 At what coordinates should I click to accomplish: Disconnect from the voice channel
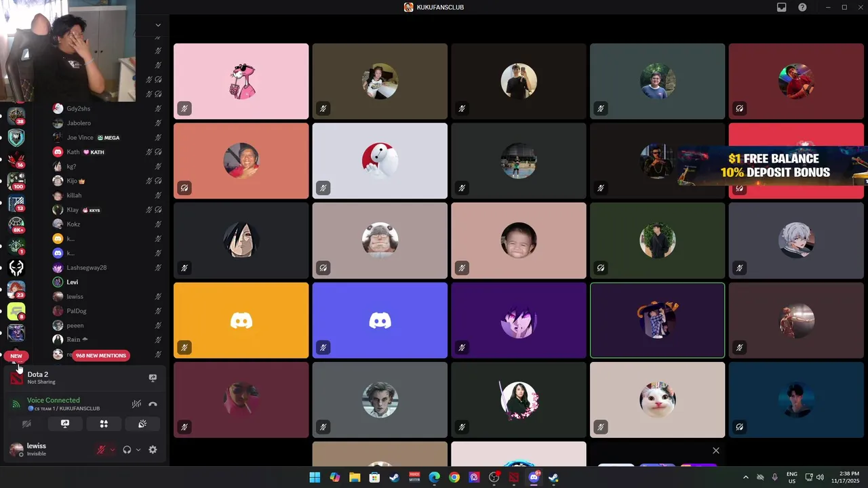point(153,404)
